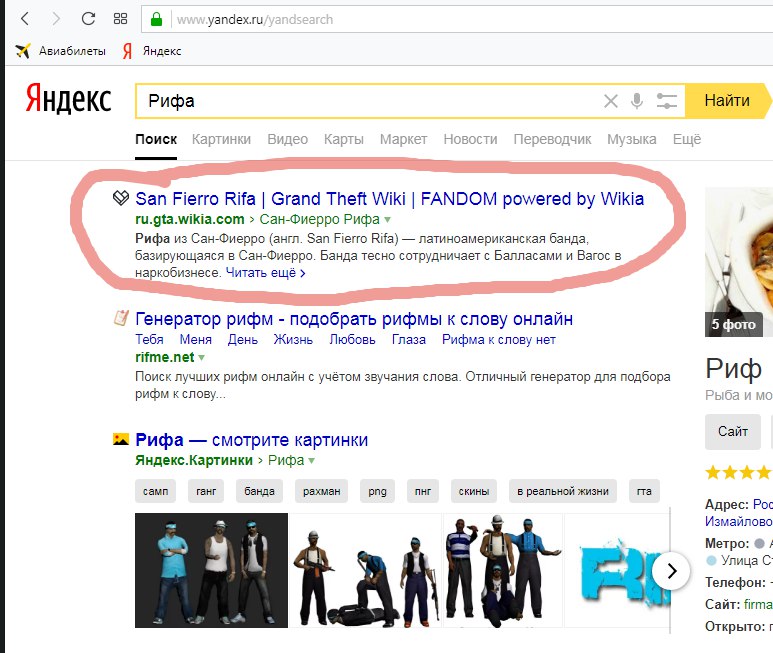Open Генератор рифм result link
Screen dimensions: 773x653
354,319
